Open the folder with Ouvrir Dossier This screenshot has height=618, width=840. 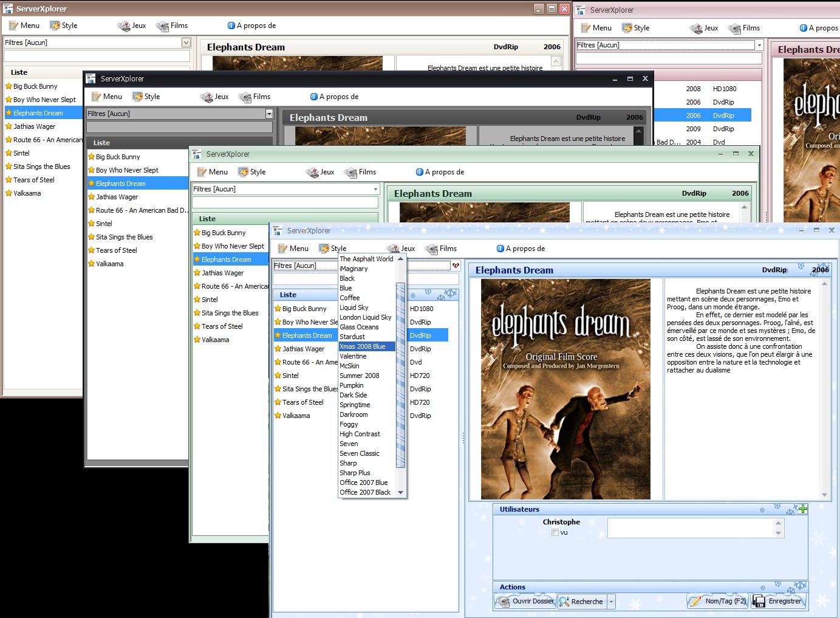click(x=525, y=601)
